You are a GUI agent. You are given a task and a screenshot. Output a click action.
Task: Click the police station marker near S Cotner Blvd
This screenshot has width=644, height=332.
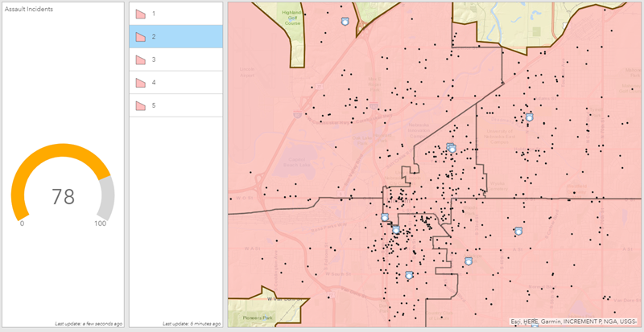(518, 231)
